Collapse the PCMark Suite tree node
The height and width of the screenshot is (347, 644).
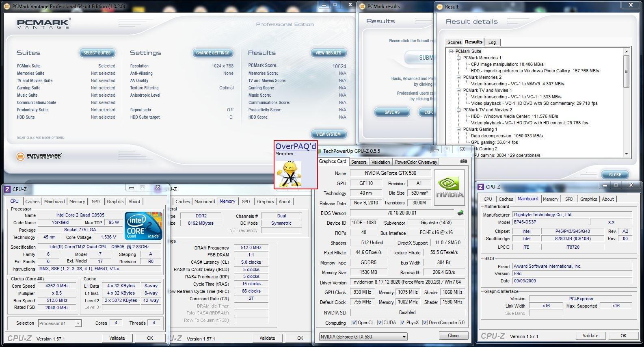[x=451, y=52]
